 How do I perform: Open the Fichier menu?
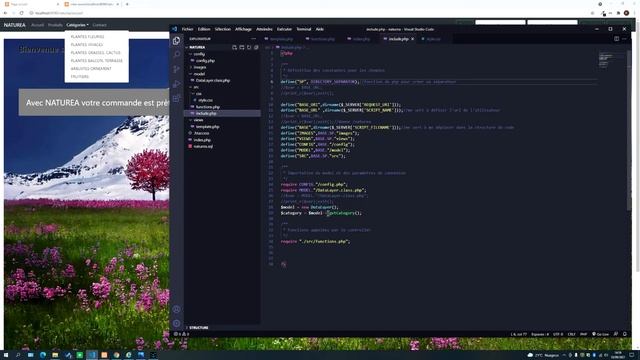click(187, 29)
